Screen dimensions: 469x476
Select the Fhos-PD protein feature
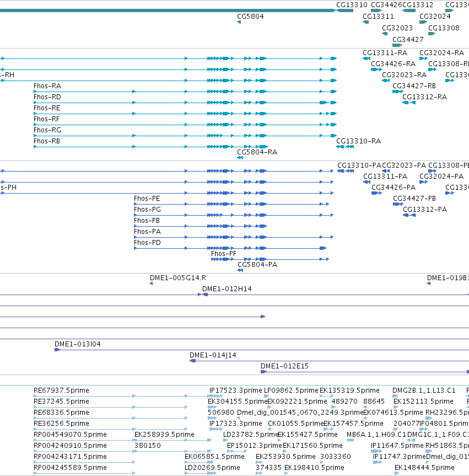[x=230, y=248]
